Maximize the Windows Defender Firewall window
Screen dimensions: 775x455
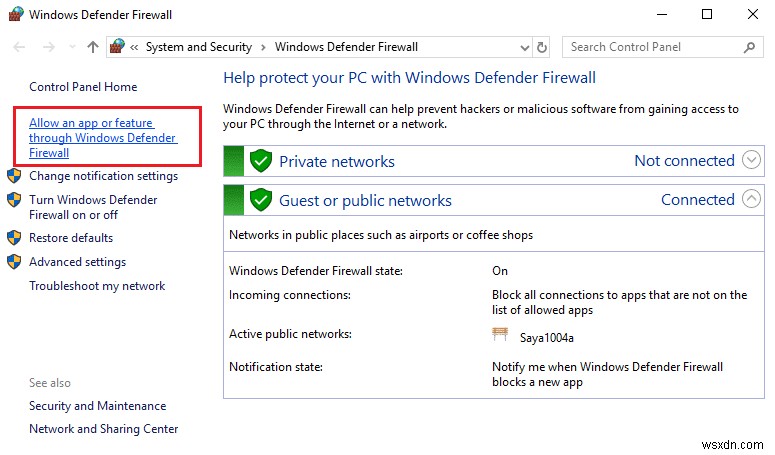[x=707, y=14]
